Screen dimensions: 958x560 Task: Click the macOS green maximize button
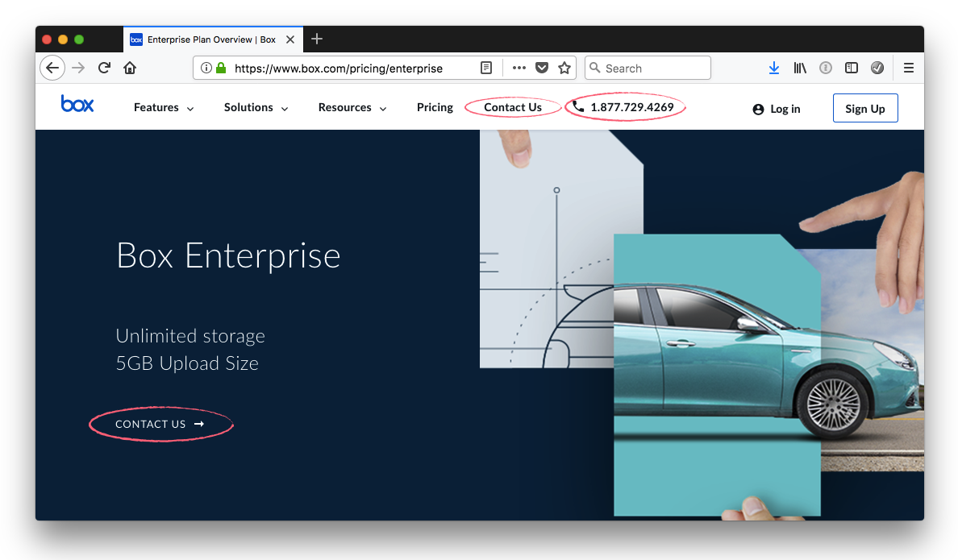79,39
